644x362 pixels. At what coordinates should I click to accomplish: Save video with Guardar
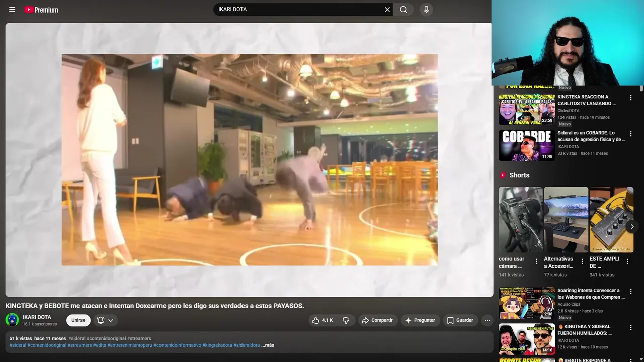(460, 320)
